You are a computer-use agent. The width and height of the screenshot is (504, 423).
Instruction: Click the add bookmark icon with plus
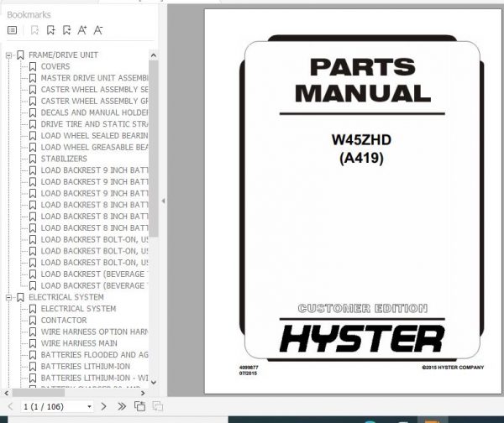50,30
